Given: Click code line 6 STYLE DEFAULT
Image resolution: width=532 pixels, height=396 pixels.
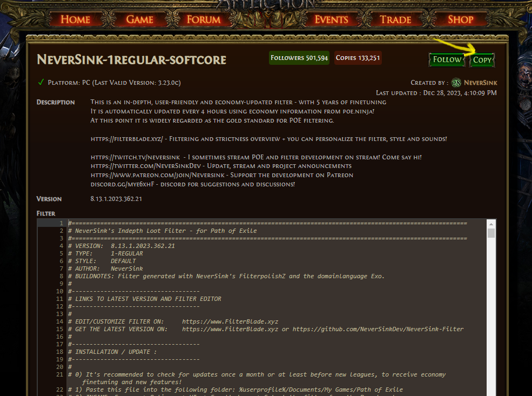Looking at the screenshot, I should pyautogui.click(x=102, y=261).
